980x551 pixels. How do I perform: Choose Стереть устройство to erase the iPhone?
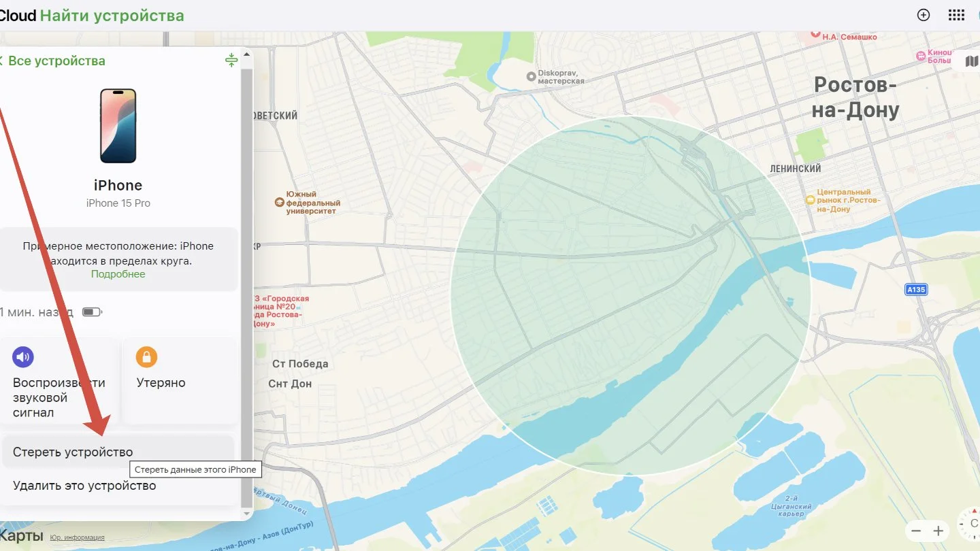(x=118, y=452)
